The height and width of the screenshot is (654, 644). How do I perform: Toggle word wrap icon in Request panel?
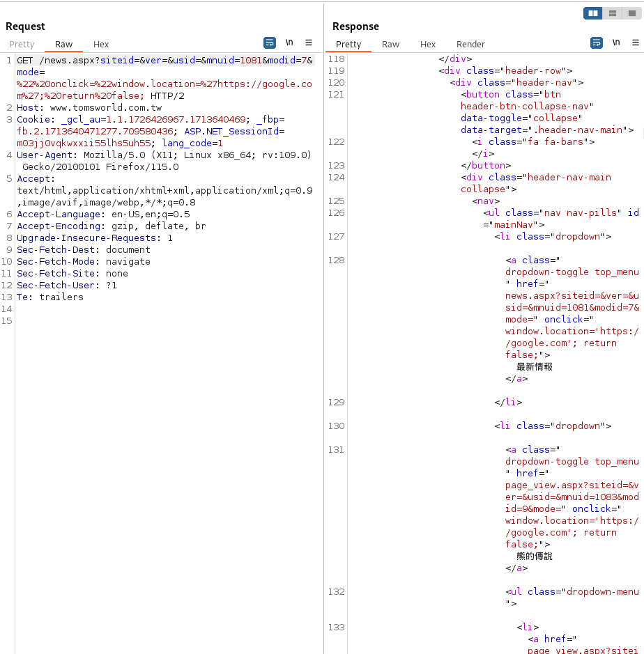270,42
